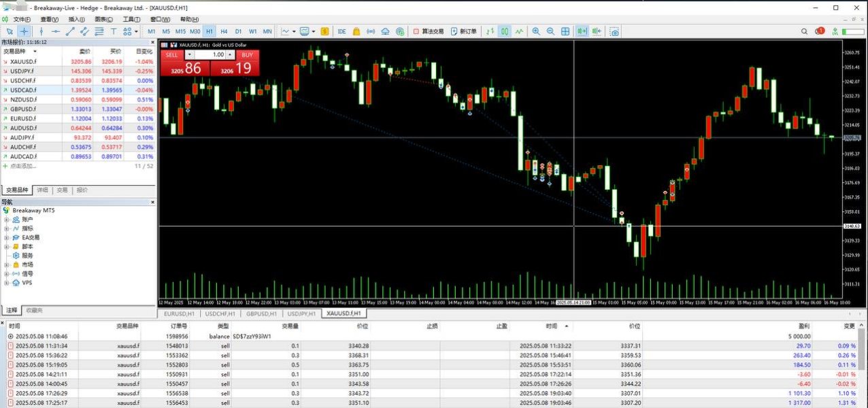The height and width of the screenshot is (408, 868).
Task: Select the text label tool
Action: tap(113, 31)
